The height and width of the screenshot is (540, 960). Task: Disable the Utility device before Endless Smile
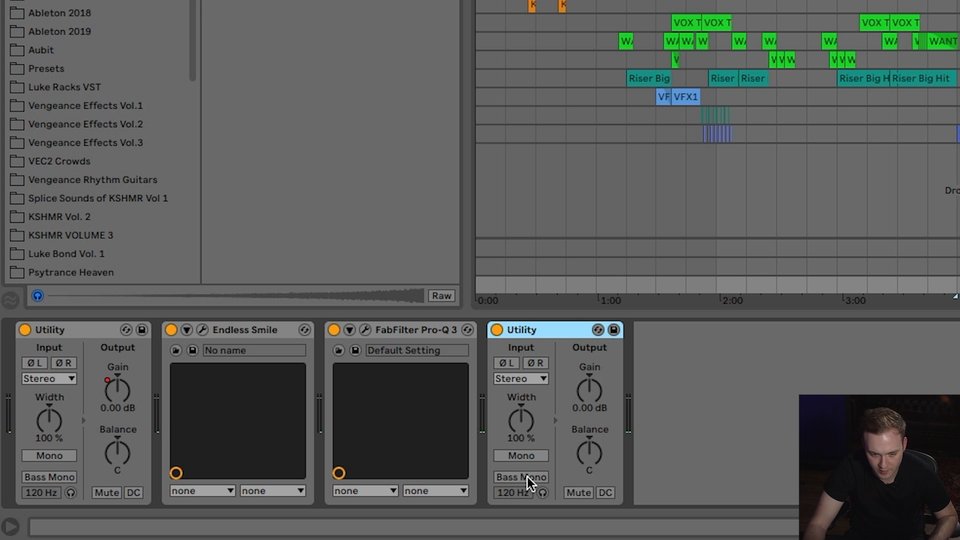[25, 330]
